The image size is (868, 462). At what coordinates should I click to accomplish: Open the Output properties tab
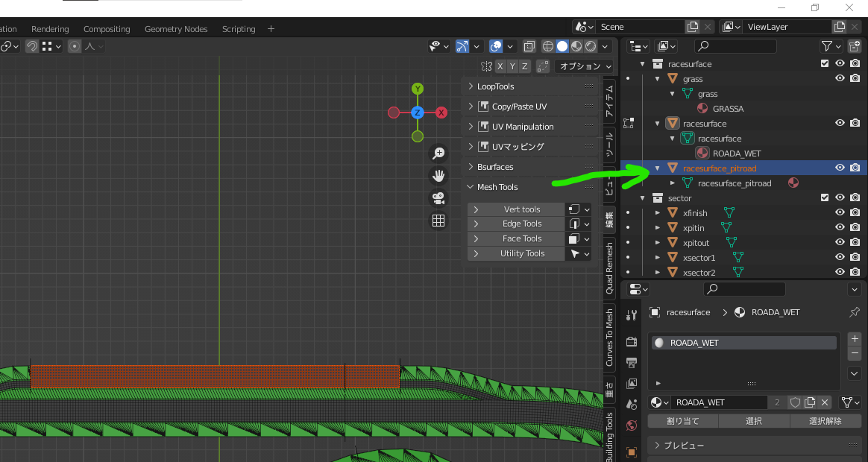[x=631, y=362]
